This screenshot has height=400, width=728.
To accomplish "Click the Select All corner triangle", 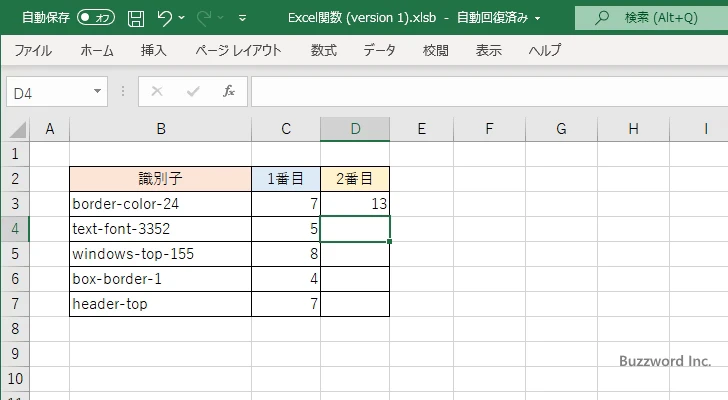I will click(x=17, y=129).
